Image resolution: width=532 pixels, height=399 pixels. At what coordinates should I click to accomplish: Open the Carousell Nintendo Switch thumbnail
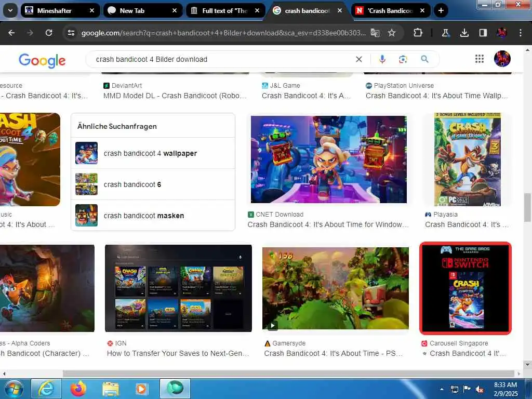(465, 288)
